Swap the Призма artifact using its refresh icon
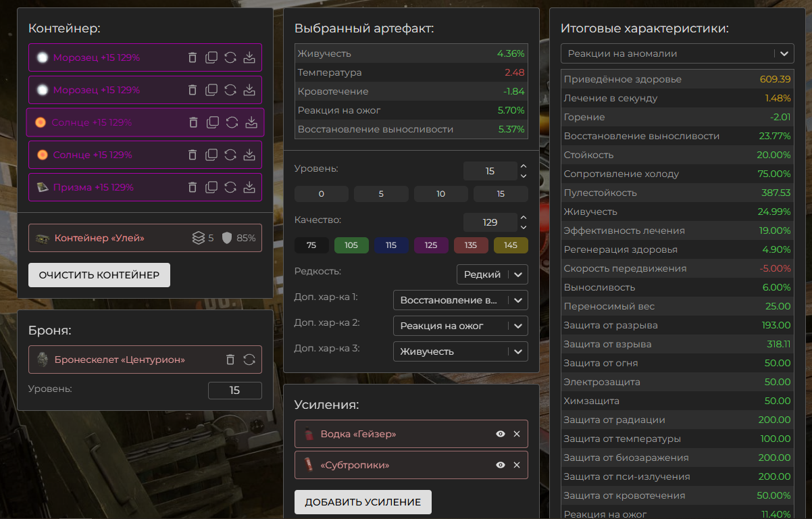The width and height of the screenshot is (812, 519). coord(230,187)
